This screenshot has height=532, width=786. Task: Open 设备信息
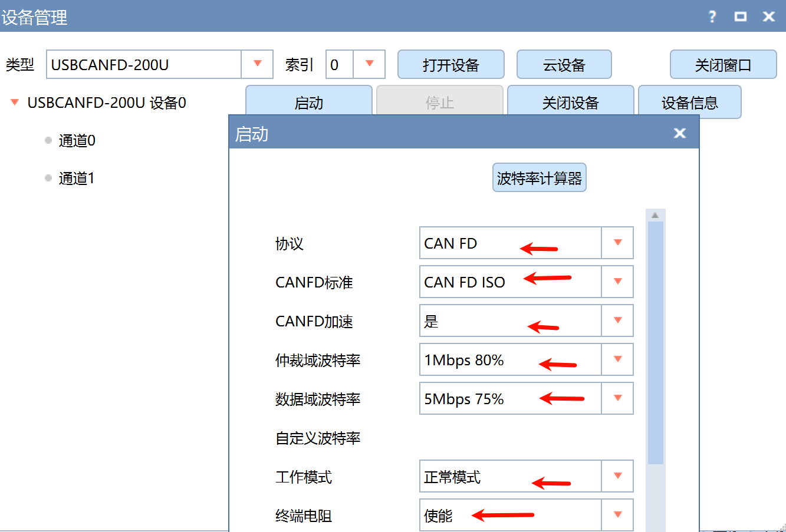(x=690, y=101)
